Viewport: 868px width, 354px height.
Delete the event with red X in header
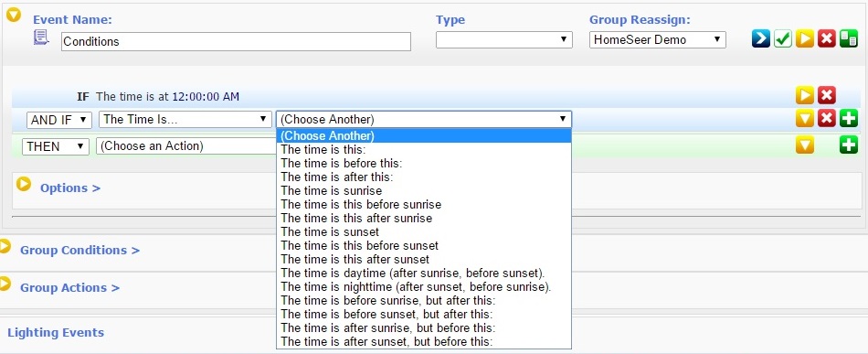coord(827,38)
